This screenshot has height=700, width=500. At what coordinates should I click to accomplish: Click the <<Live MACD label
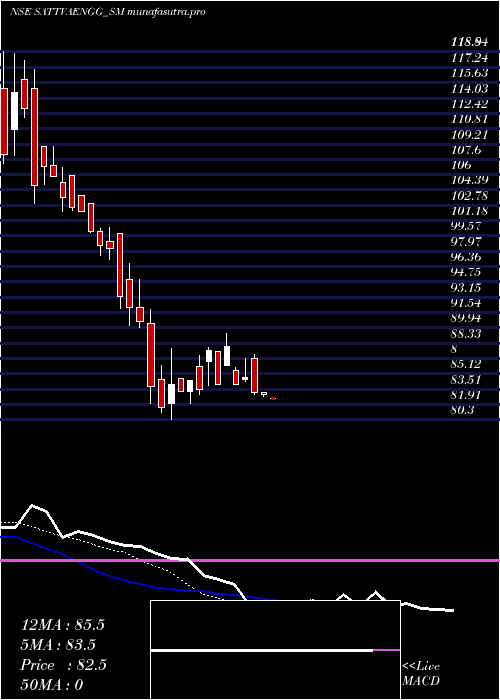tap(421, 674)
